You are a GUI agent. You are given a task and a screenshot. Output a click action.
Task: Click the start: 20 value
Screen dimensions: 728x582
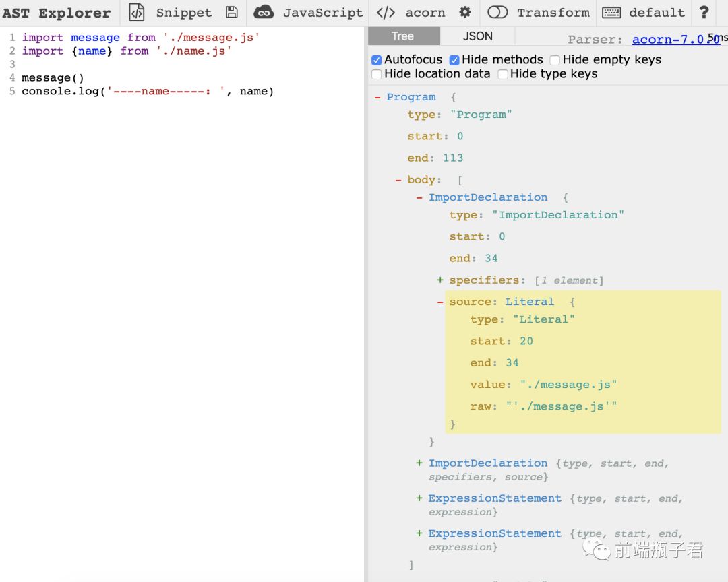click(526, 341)
